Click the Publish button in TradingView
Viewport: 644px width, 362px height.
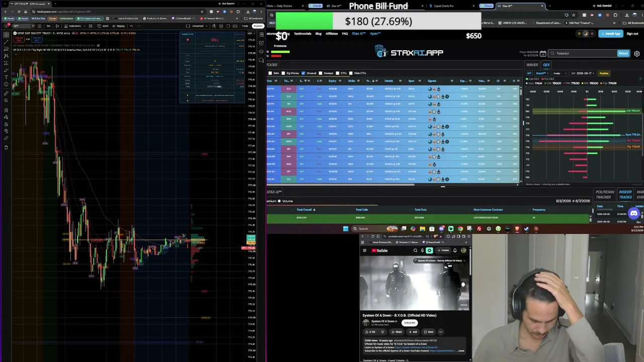tap(258, 26)
